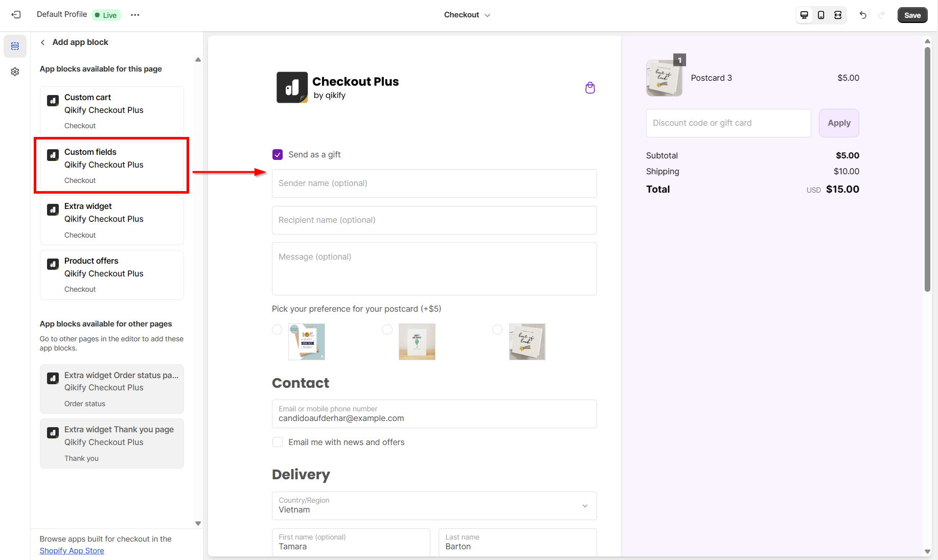Viewport: 938px width, 560px height.
Task: Click the Custom cart app icon
Action: [x=53, y=100]
